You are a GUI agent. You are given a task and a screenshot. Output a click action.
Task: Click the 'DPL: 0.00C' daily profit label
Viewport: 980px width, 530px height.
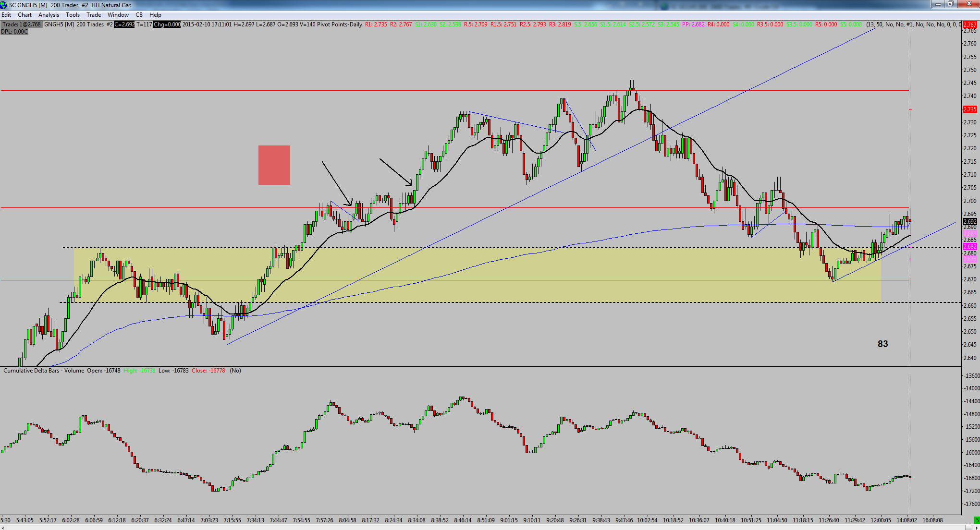point(14,32)
